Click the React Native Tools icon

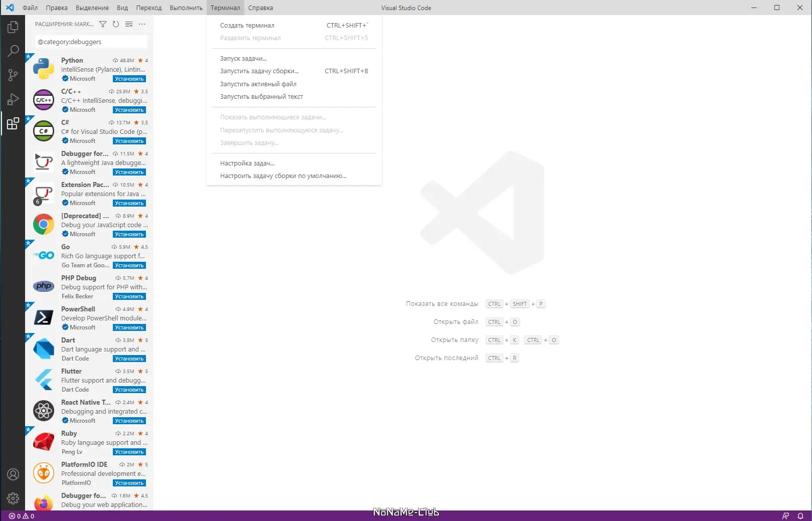coord(44,411)
